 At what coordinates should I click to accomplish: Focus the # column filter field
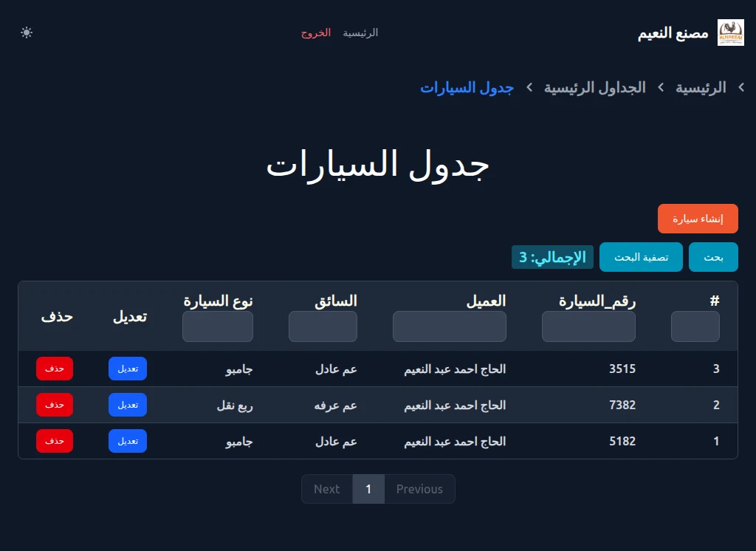695,326
